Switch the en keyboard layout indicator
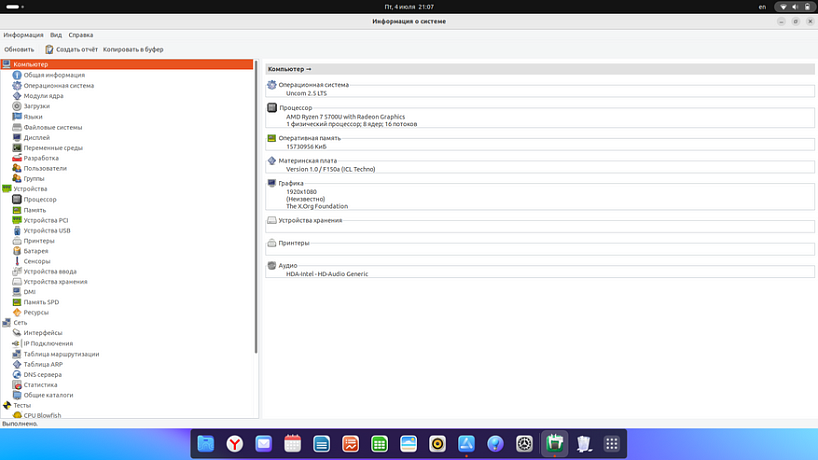The image size is (818, 460). tap(762, 7)
